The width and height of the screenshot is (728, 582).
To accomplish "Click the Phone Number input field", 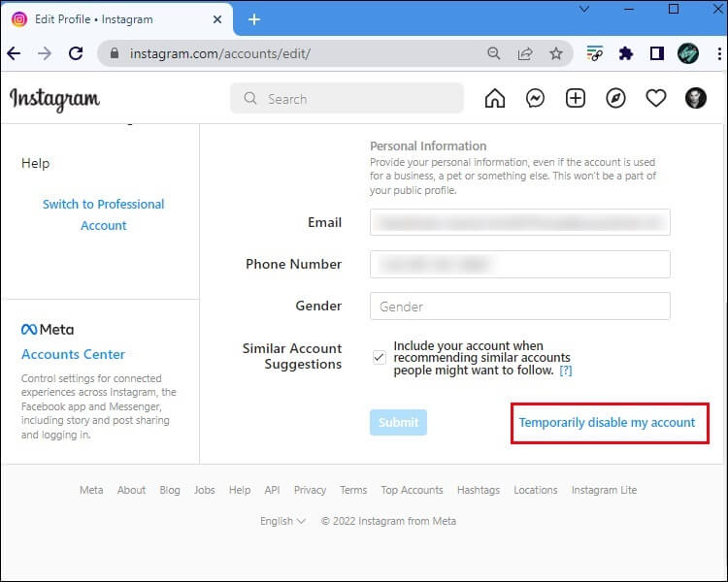I will click(520, 264).
